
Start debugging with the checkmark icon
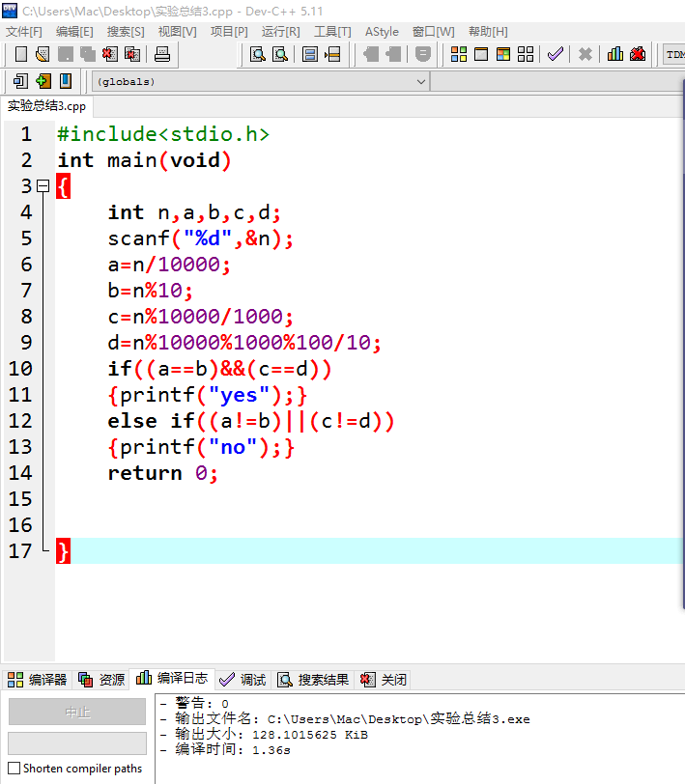tap(556, 54)
